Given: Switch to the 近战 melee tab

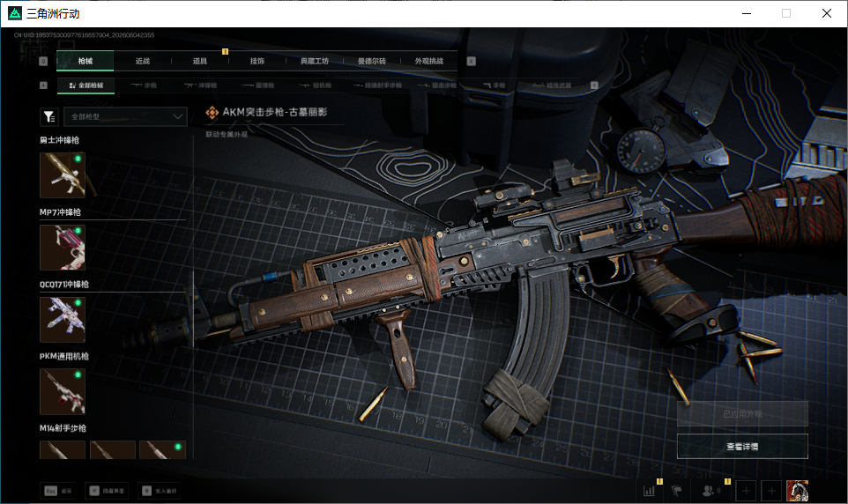Looking at the screenshot, I should tap(143, 61).
